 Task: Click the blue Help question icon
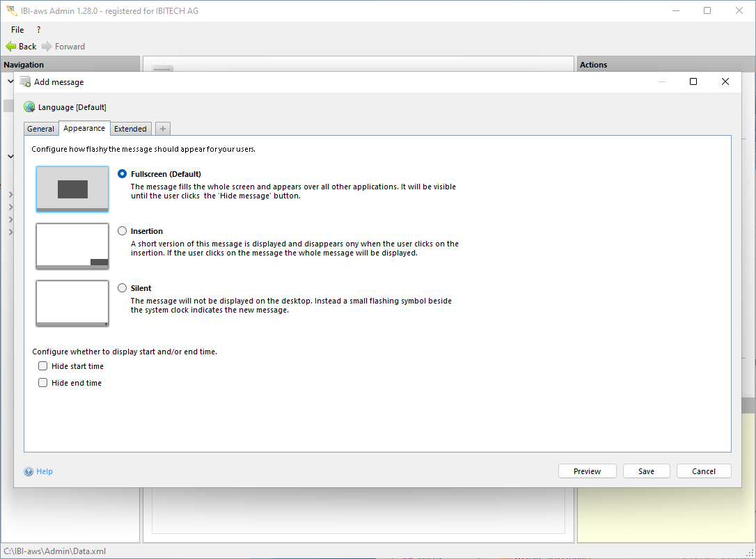[29, 471]
